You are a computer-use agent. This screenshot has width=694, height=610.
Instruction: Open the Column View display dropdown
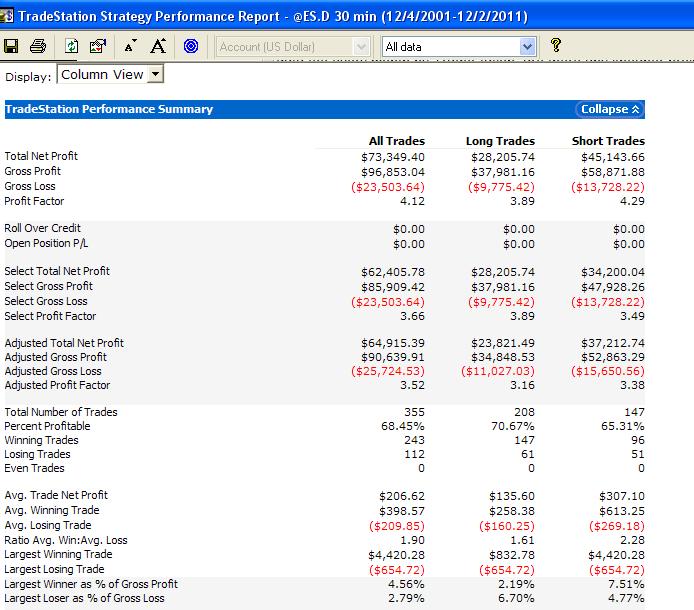[x=110, y=74]
